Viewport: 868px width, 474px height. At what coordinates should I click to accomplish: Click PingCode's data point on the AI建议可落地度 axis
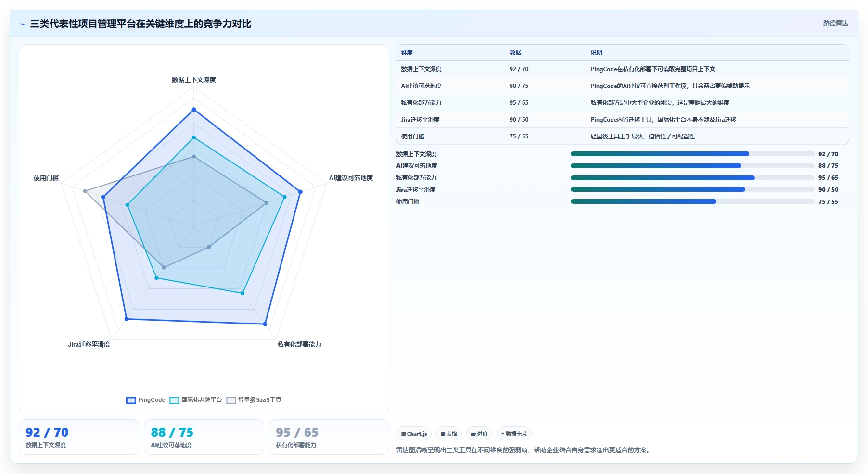tap(300, 192)
